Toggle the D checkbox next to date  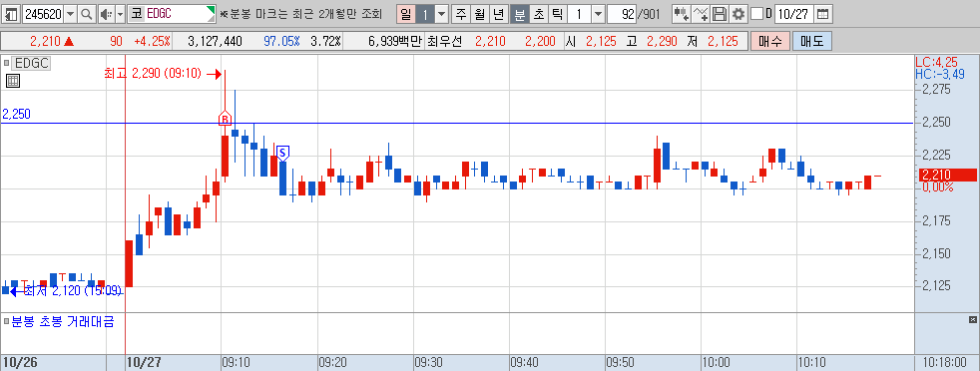pos(756,13)
